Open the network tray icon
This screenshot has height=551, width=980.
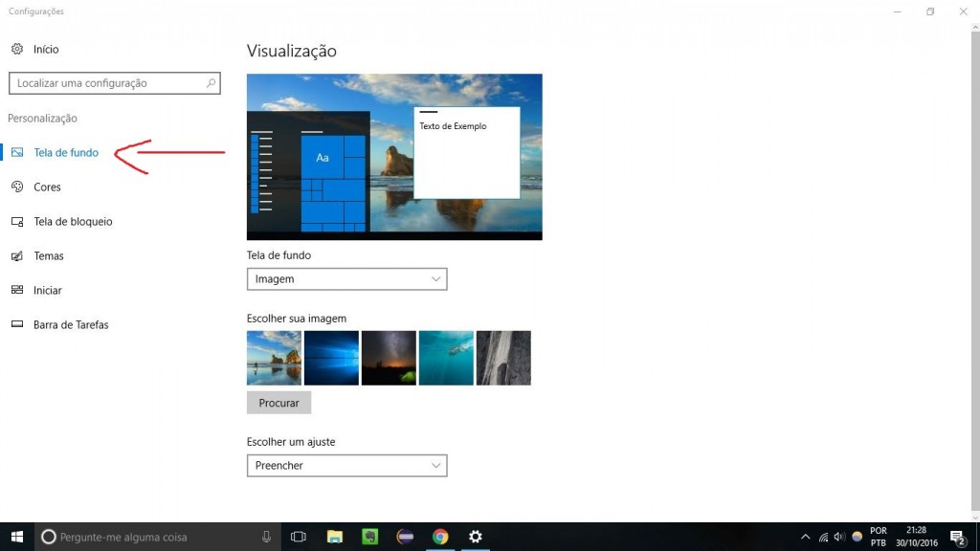[x=823, y=537]
